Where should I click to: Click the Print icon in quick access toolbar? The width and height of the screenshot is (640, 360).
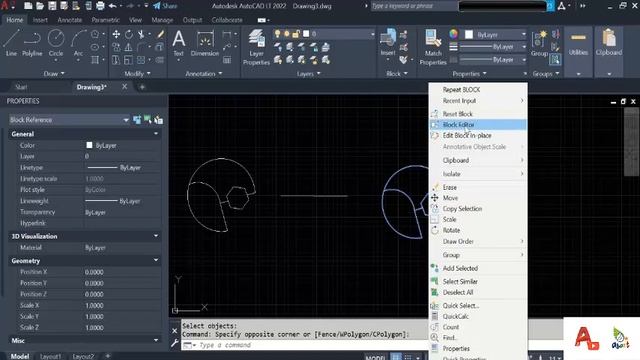pos(100,6)
